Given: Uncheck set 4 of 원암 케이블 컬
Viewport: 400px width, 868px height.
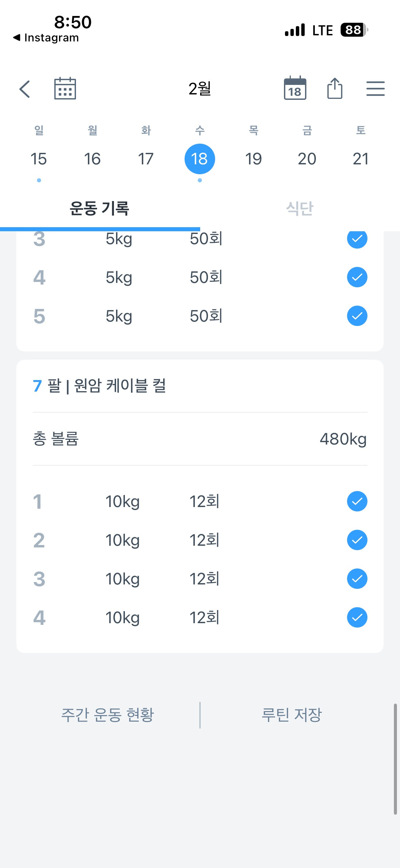Looking at the screenshot, I should [357, 617].
